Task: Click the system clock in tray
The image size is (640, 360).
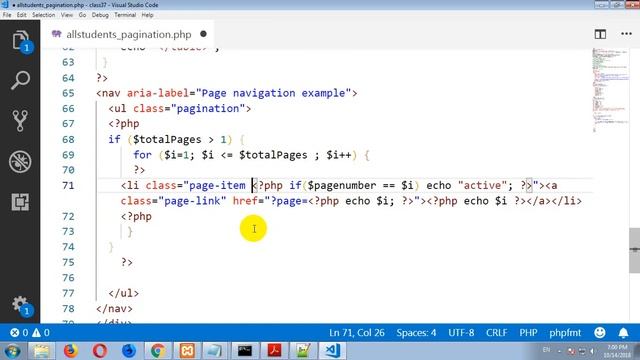Action: tap(617, 351)
